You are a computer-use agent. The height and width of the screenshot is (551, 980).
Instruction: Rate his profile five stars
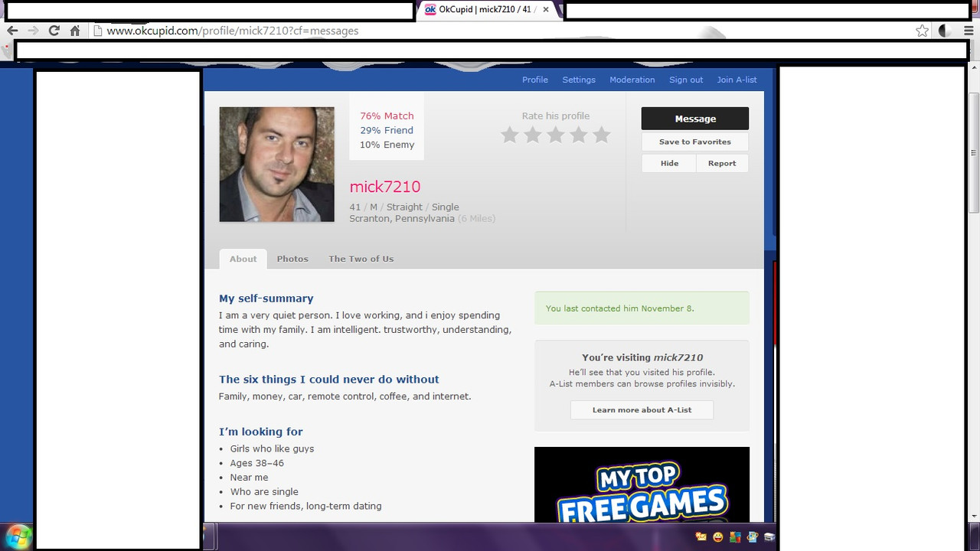(x=602, y=135)
